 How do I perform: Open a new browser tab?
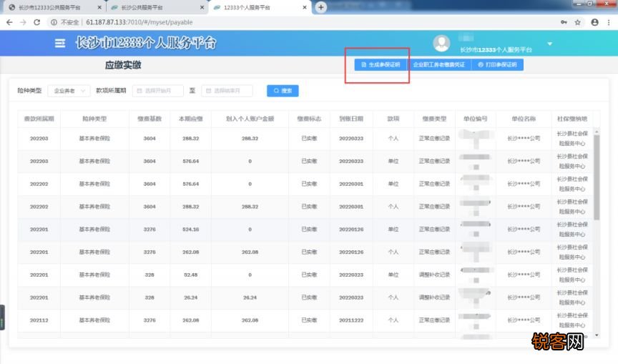[x=321, y=7]
